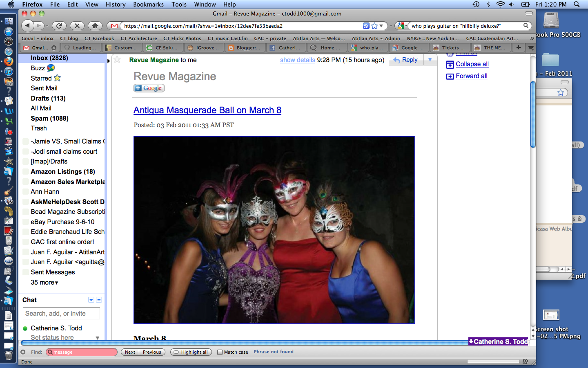Switch to the Tickets tab
Screen dimensions: 588x368
click(x=449, y=48)
